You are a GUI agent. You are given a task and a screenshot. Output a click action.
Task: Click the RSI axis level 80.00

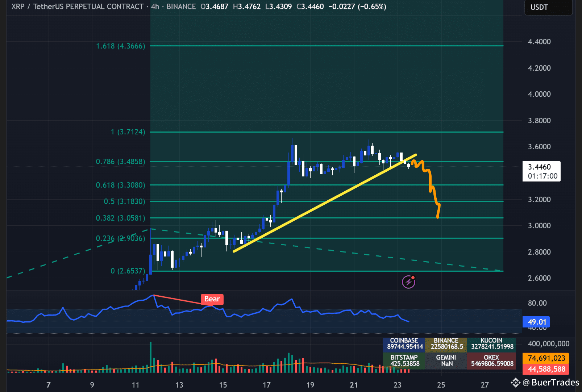coord(537,303)
